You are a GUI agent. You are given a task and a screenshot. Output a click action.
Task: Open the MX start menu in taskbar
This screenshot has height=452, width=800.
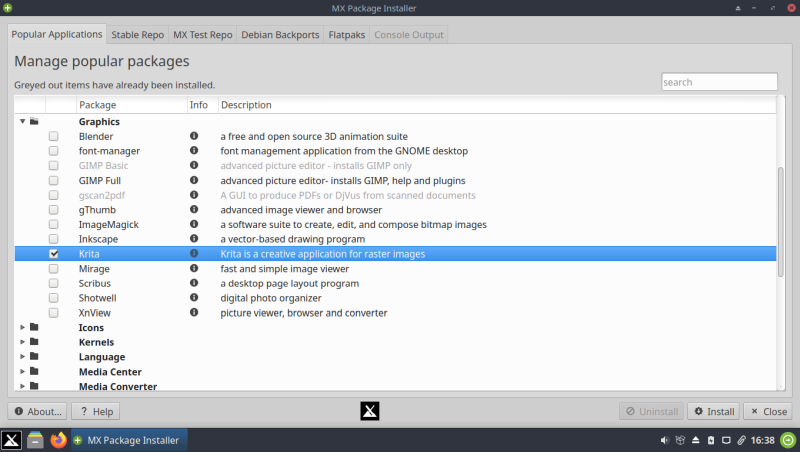click(x=11, y=440)
